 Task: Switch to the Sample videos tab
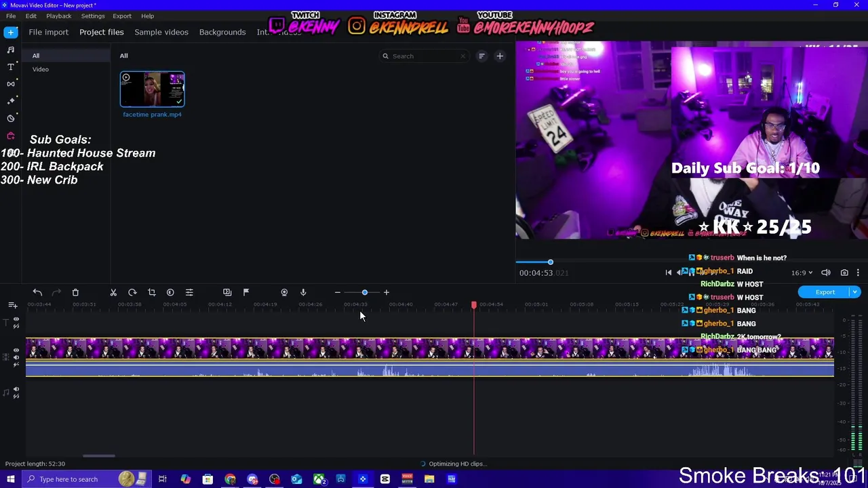161,32
